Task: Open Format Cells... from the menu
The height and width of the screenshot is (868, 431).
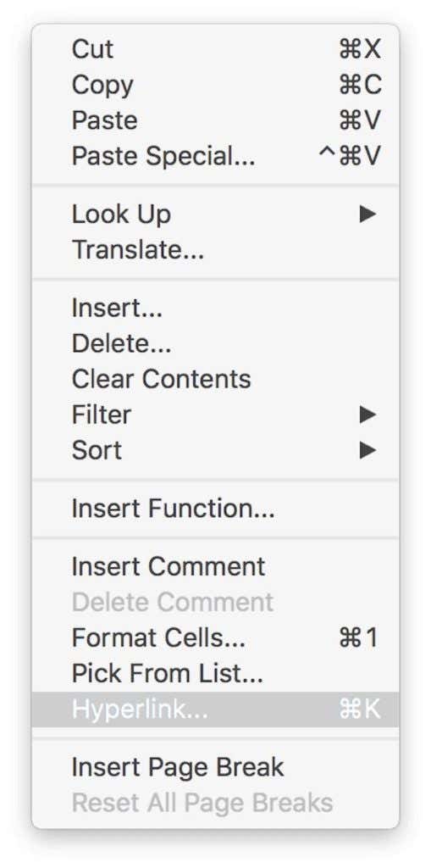Action: (215, 637)
